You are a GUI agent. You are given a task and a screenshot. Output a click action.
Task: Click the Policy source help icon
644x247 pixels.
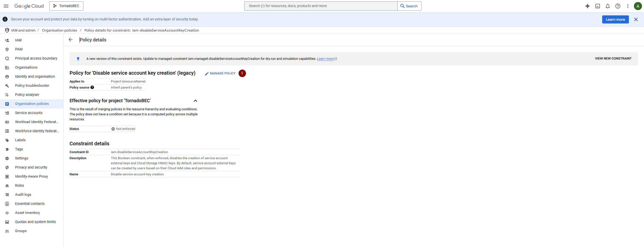click(x=92, y=87)
